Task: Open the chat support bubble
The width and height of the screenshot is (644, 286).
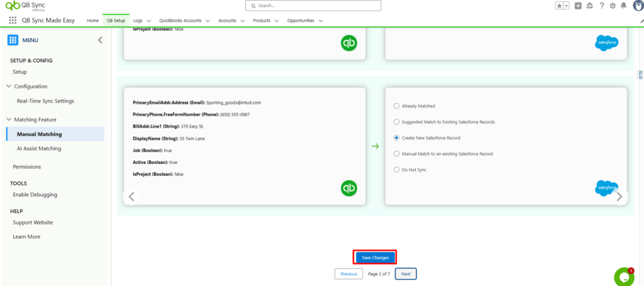Action: coord(623,277)
